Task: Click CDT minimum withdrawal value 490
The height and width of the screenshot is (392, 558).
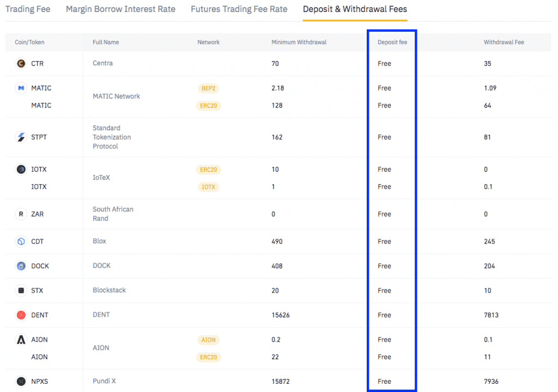Action: [x=277, y=242]
